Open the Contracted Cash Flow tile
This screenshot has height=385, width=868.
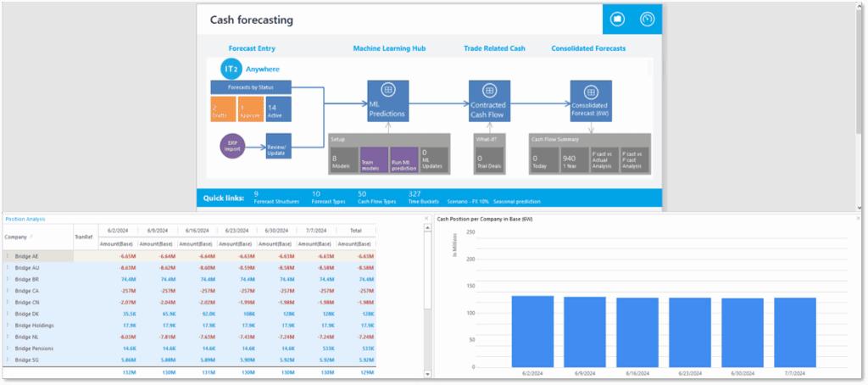488,102
